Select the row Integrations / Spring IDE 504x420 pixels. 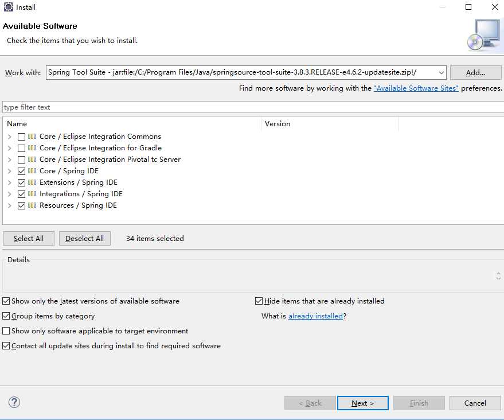(81, 194)
